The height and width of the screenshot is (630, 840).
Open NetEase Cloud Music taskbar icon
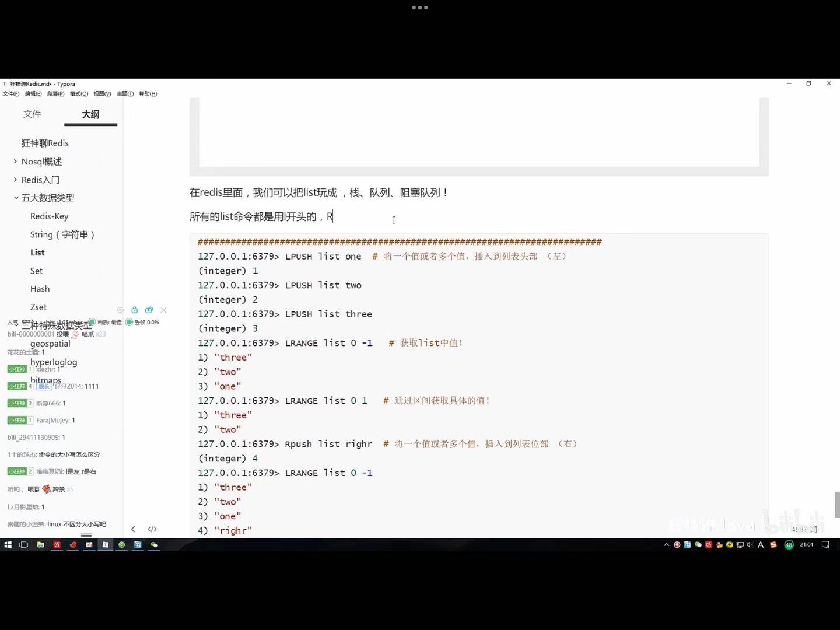click(x=57, y=545)
